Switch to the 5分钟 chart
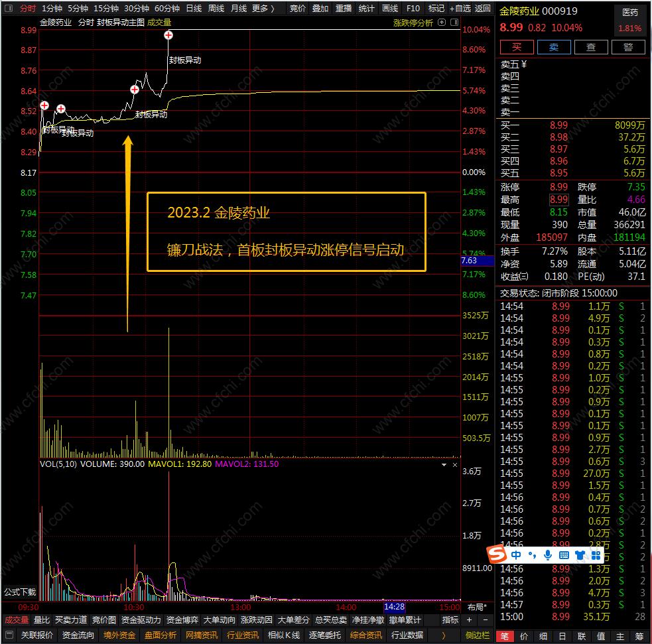The height and width of the screenshot is (644, 652). 78,9
